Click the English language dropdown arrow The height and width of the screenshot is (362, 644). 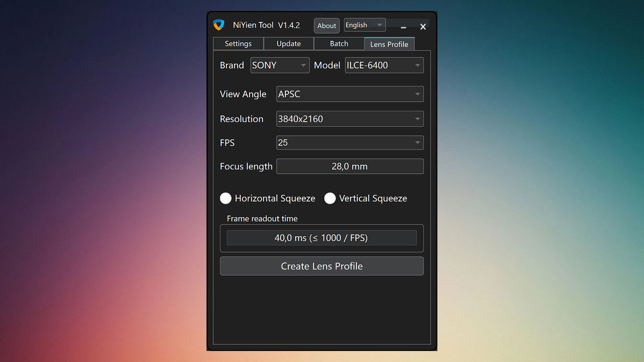point(379,25)
